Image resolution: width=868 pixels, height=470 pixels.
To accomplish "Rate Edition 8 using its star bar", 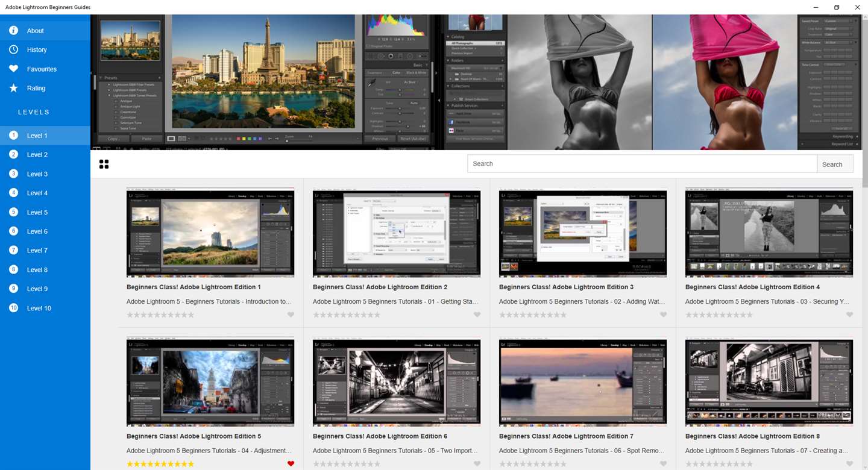I will [719, 464].
